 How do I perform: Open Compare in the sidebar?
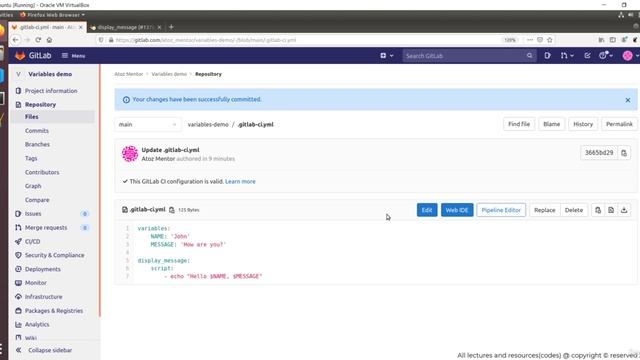tap(37, 200)
